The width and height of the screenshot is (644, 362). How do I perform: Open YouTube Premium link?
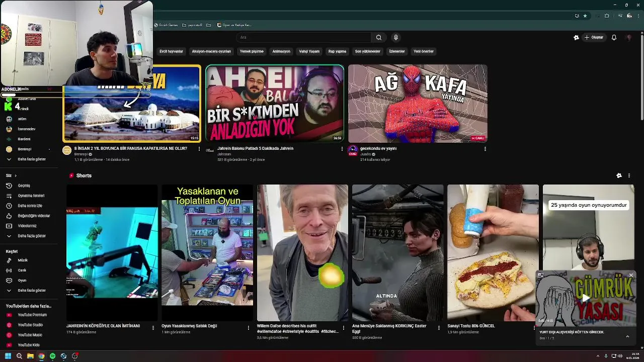coord(30,315)
